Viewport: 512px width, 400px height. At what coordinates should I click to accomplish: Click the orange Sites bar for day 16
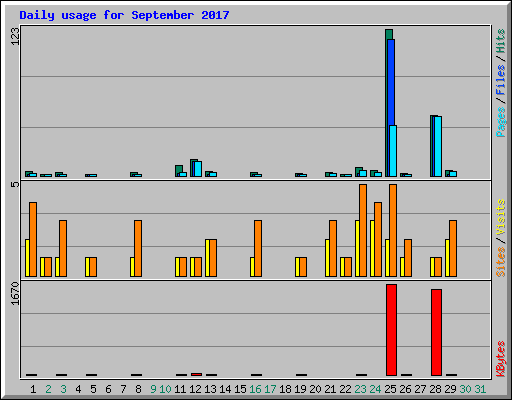click(x=258, y=248)
